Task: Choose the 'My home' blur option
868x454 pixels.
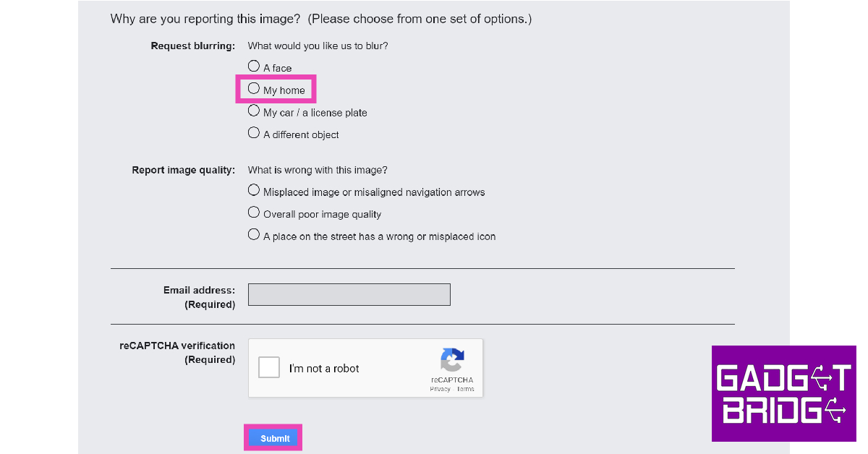Action: (x=254, y=89)
